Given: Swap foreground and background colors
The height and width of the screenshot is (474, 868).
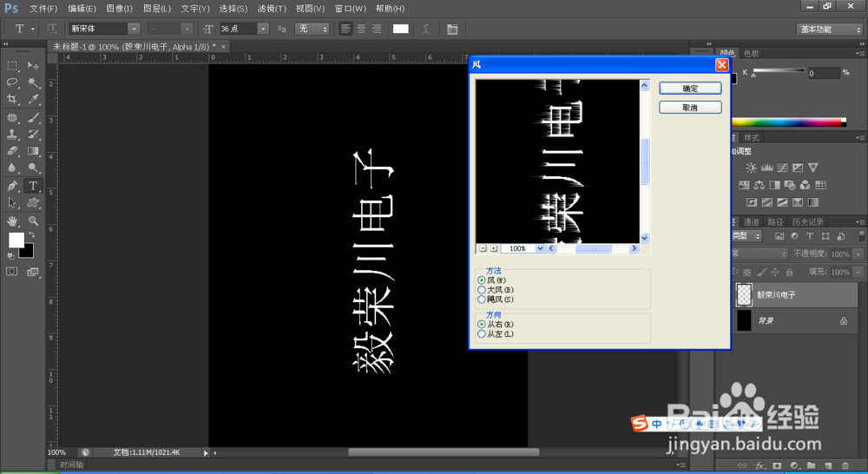Looking at the screenshot, I should (x=32, y=234).
